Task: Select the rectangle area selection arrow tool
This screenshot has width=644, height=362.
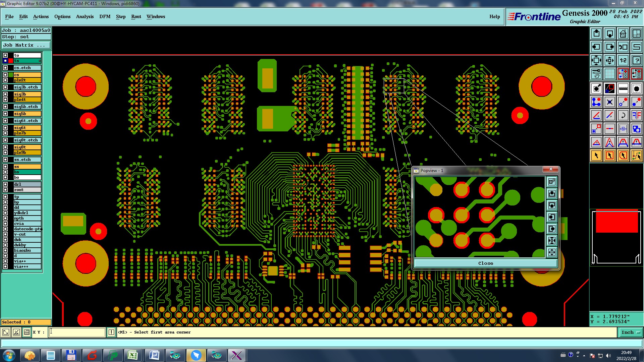Action: click(x=609, y=156)
